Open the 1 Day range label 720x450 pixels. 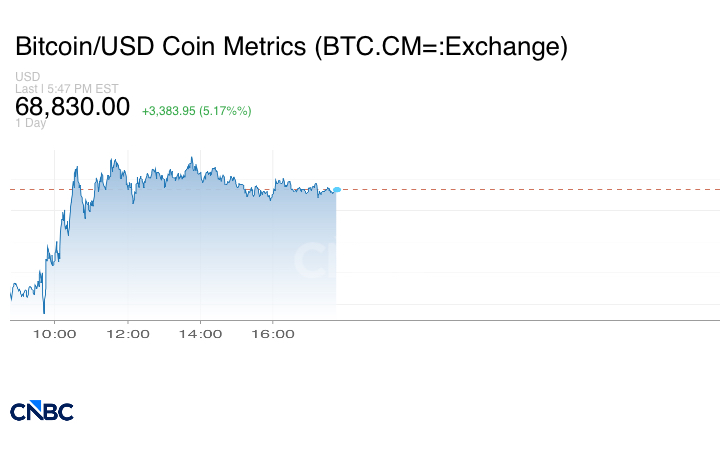[30, 123]
